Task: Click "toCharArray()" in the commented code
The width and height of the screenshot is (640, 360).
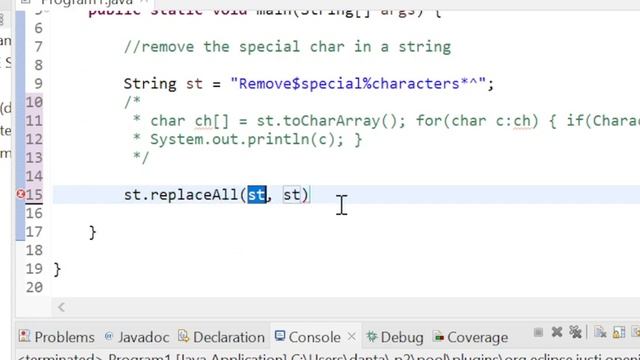Action: coord(340,121)
